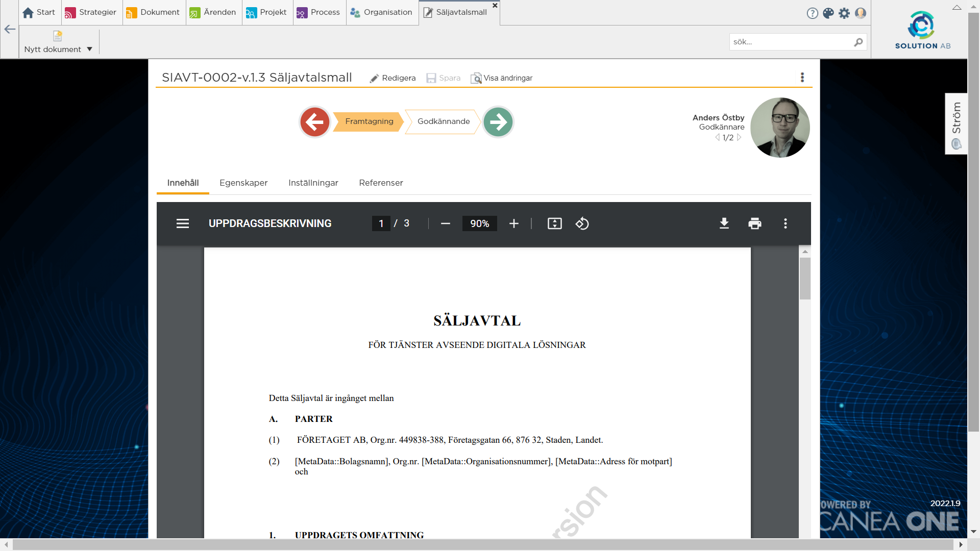Screen dimensions: 980x551
Task: Click the greyed-out Spara button
Action: click(443, 78)
